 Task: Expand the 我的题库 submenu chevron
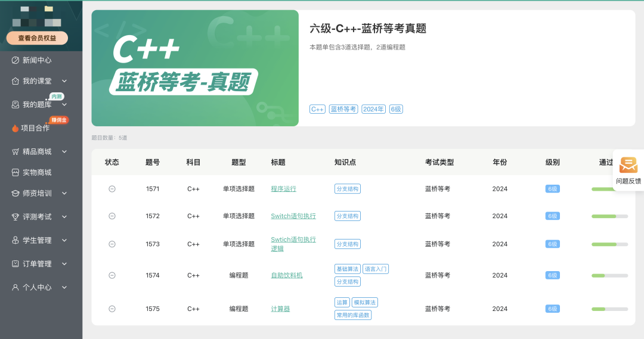(x=64, y=105)
